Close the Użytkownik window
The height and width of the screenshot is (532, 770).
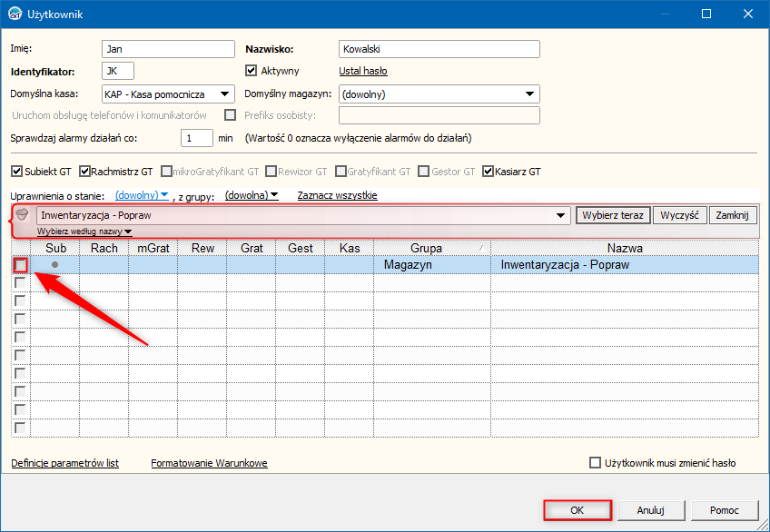coord(748,14)
